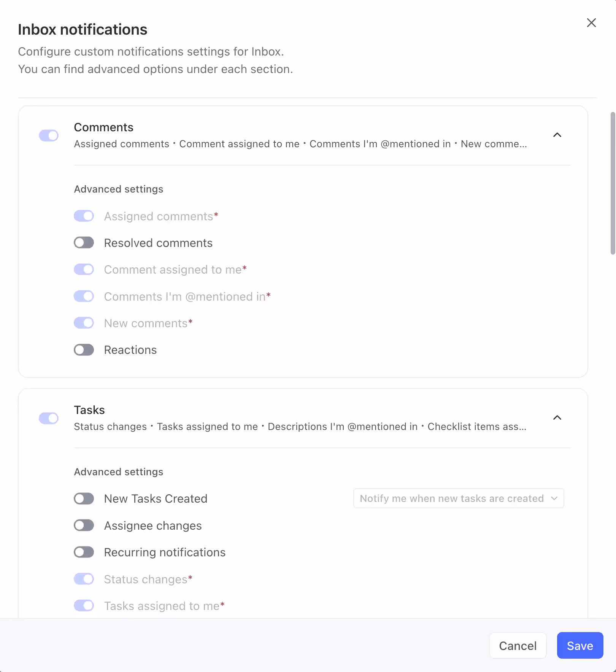616x672 pixels.
Task: Disable Comments I'm @mentioned in
Action: (x=84, y=296)
